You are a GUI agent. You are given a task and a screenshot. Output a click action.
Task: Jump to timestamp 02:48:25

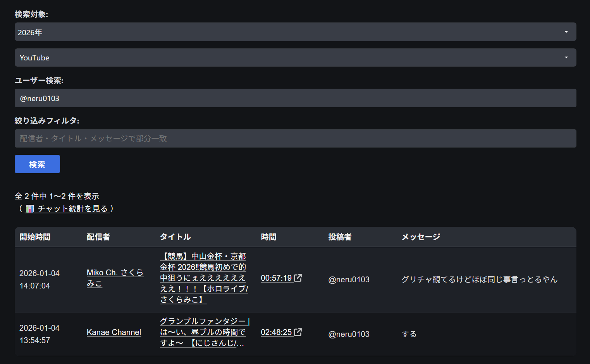(276, 332)
